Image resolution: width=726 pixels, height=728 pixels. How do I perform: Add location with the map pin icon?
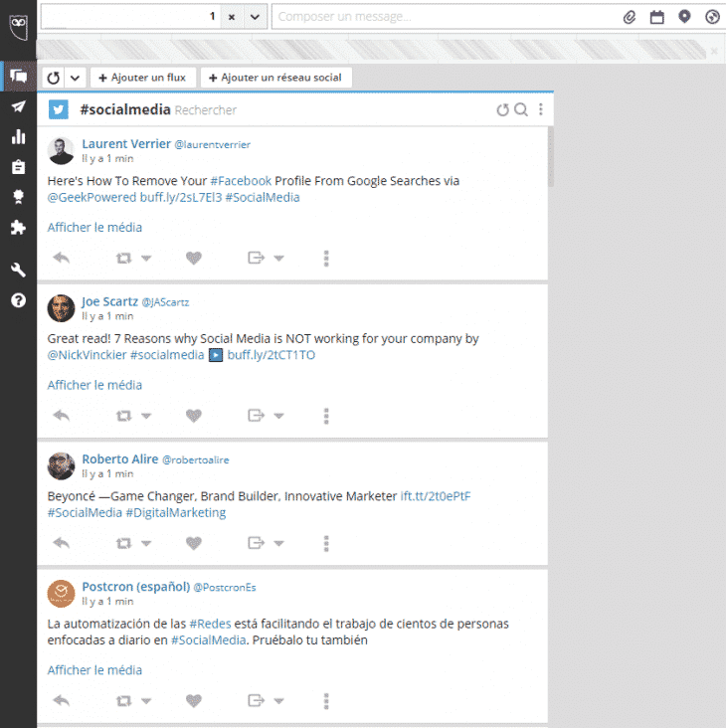(x=684, y=17)
